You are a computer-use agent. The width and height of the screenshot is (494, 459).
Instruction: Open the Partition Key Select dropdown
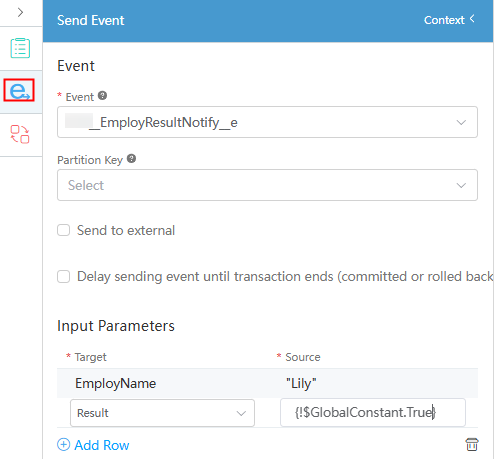click(x=267, y=185)
